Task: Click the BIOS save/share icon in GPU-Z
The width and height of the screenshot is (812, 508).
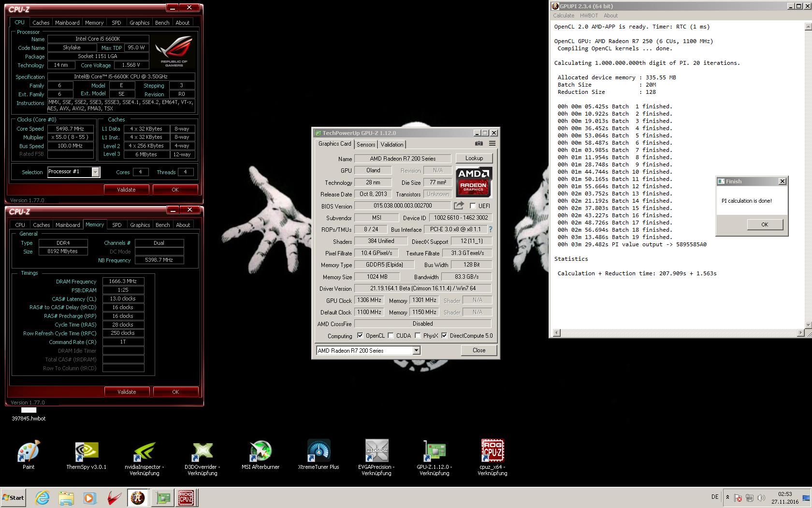Action: [459, 206]
